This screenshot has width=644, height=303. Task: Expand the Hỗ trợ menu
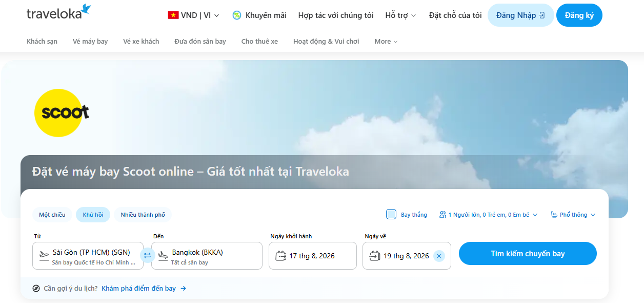(x=401, y=15)
